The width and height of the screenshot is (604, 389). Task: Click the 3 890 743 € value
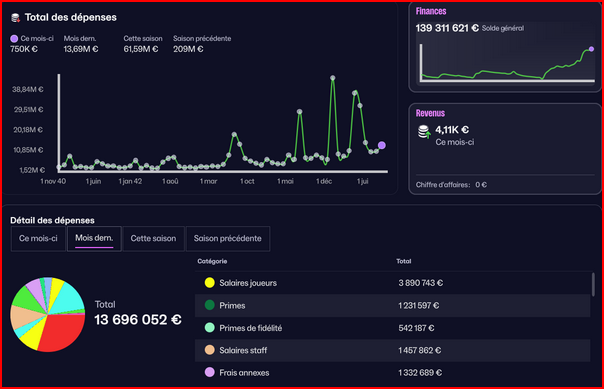click(x=421, y=283)
